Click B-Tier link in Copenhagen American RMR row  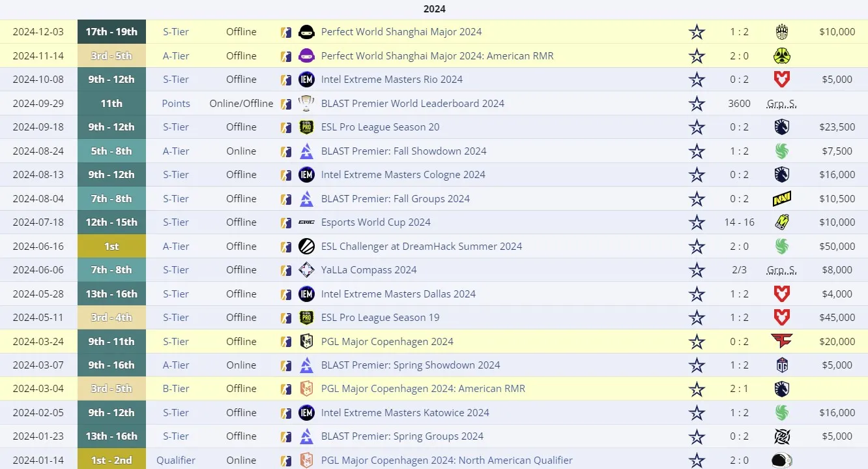coord(176,389)
